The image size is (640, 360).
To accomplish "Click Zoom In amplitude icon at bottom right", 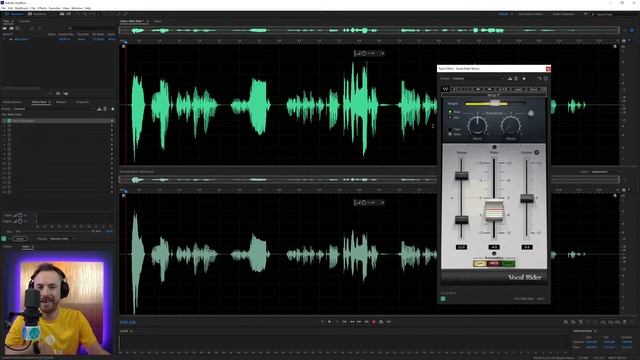I will 566,322.
